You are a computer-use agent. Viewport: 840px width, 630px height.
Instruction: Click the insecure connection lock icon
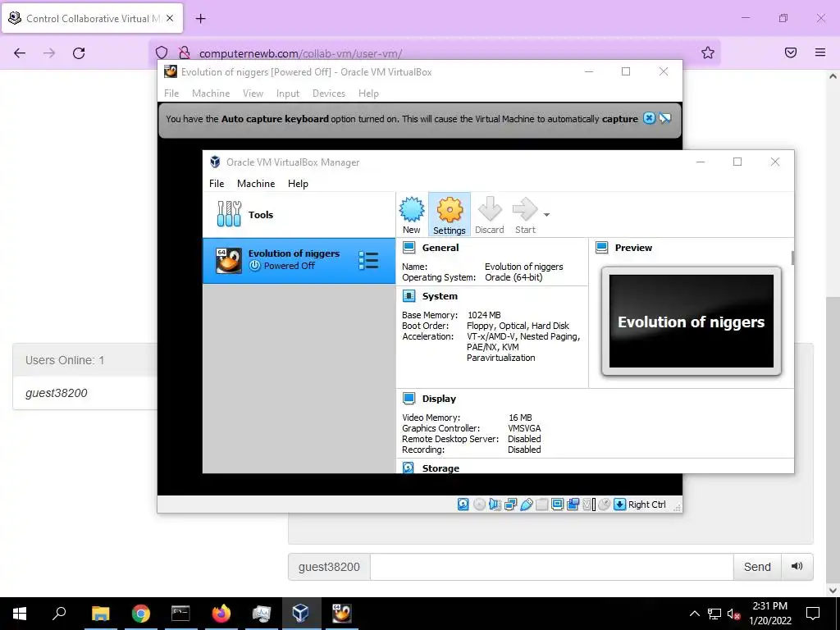[184, 52]
